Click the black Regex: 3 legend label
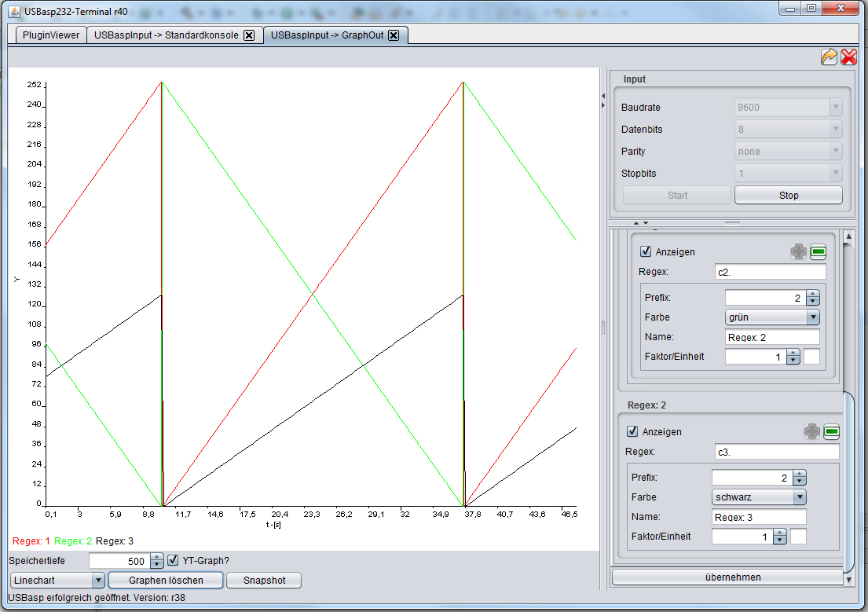This screenshot has height=612, width=868. pos(115,541)
